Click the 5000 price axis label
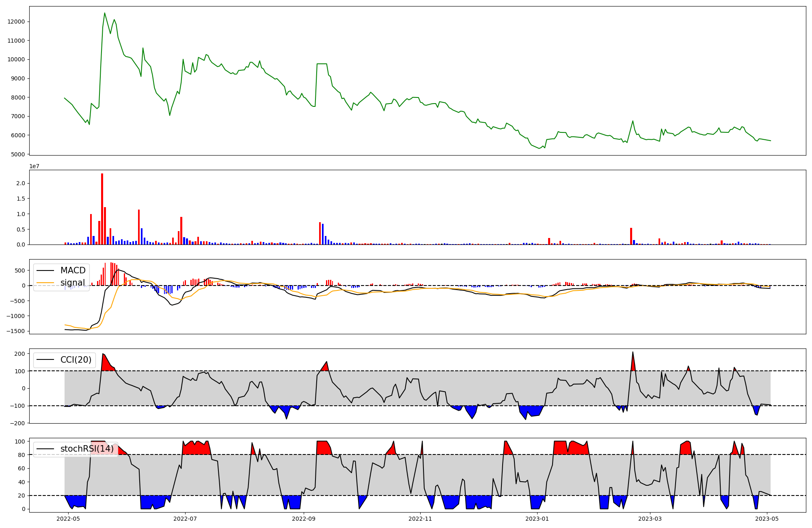The height and width of the screenshot is (528, 812). pyautogui.click(x=18, y=154)
